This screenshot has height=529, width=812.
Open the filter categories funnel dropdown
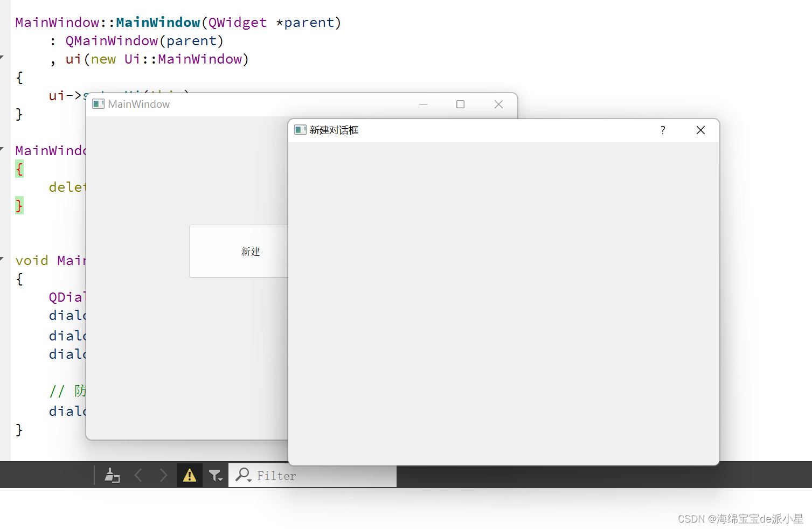click(216, 475)
